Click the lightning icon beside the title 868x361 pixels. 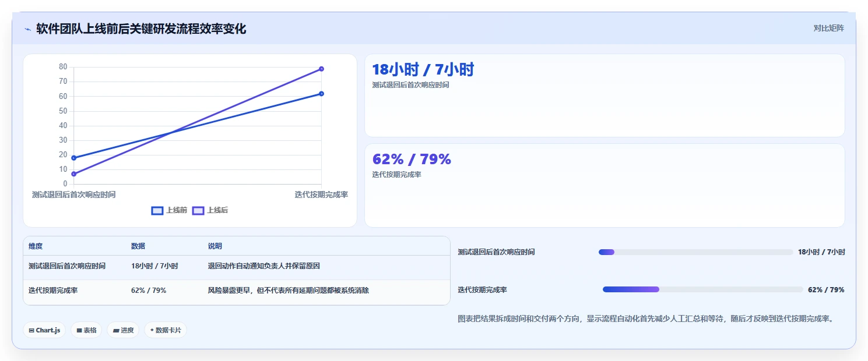tap(27, 29)
